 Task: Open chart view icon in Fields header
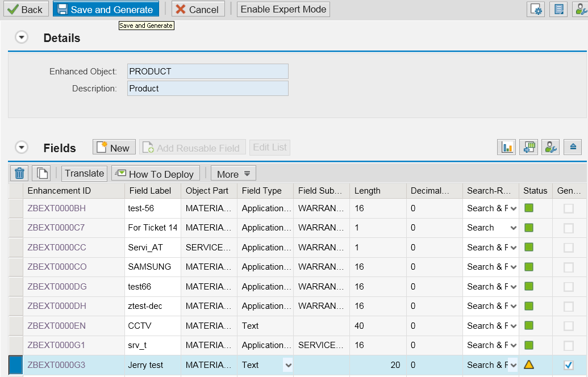507,147
